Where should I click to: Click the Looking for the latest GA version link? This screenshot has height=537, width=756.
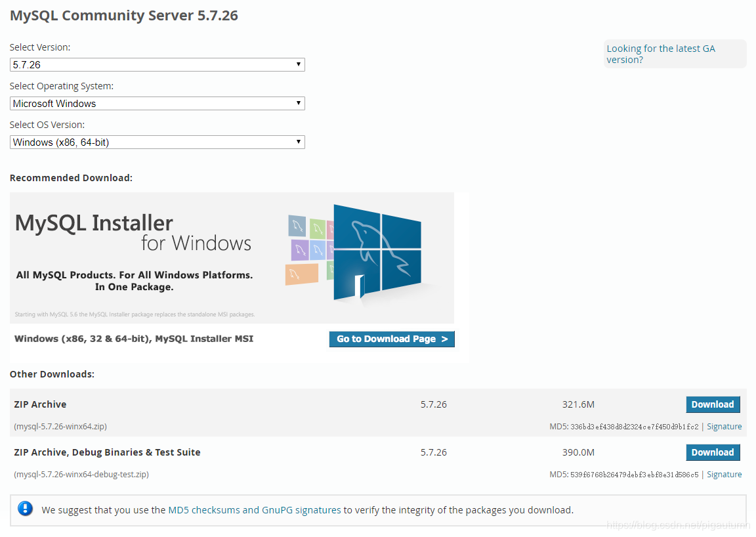[x=661, y=54]
